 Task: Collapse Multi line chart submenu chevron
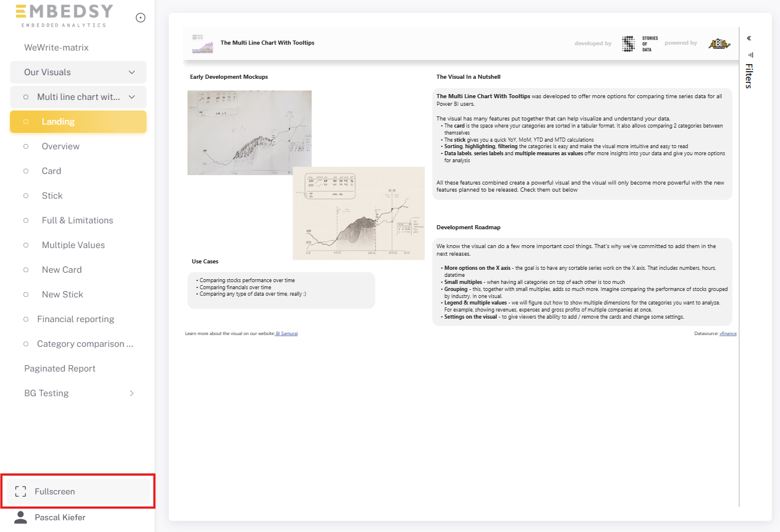(x=132, y=97)
